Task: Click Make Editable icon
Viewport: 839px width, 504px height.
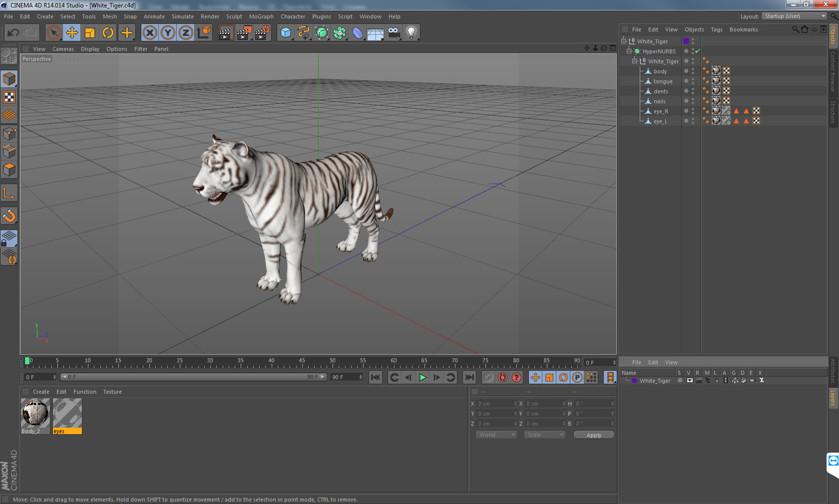Action: point(9,56)
